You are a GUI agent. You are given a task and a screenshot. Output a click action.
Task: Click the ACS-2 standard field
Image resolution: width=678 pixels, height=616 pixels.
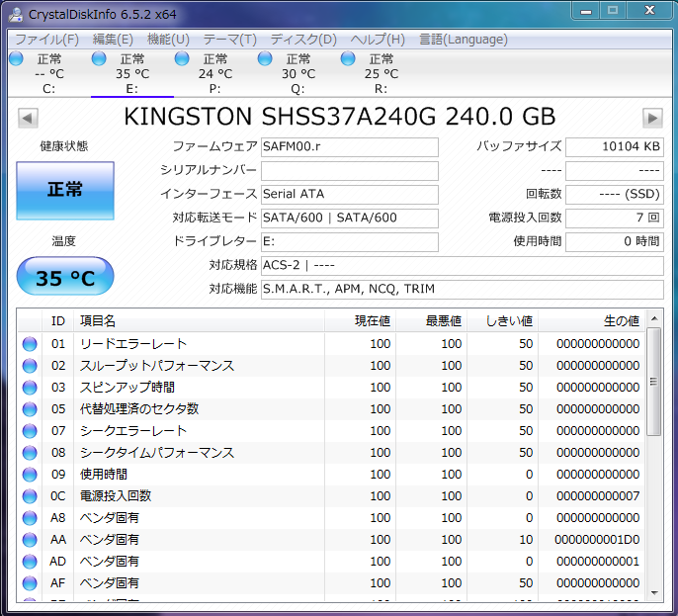click(x=463, y=266)
